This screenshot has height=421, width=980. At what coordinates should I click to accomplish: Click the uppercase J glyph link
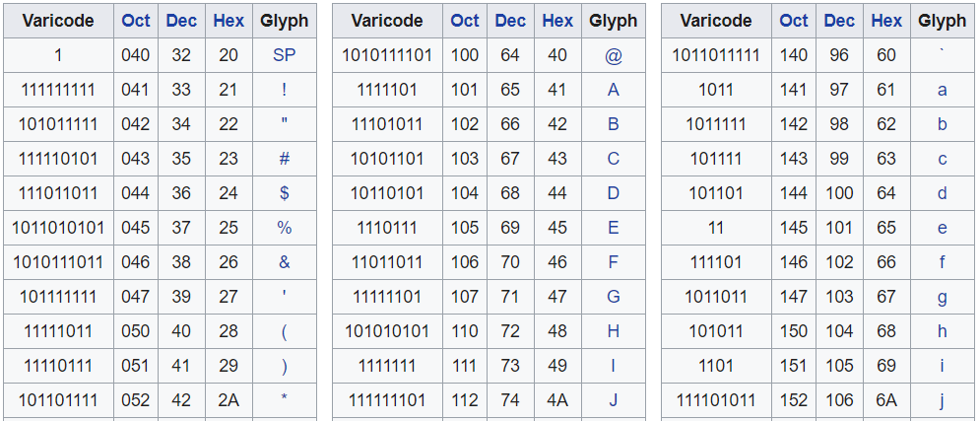pyautogui.click(x=614, y=400)
